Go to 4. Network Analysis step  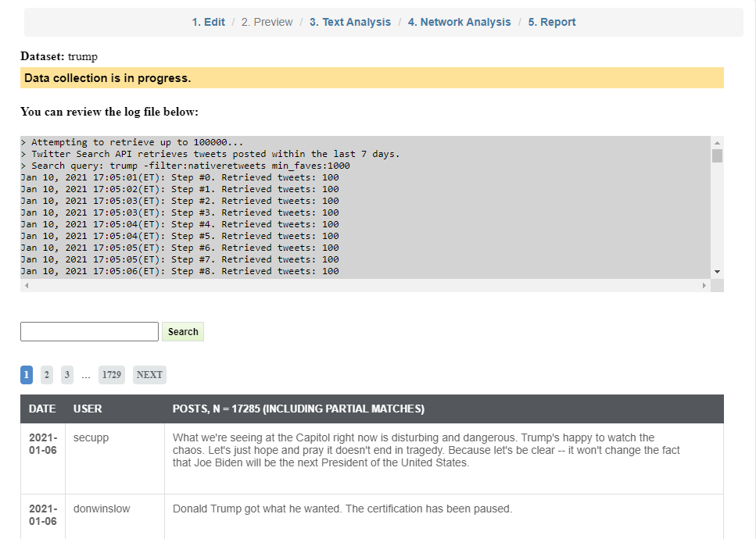[x=459, y=22]
